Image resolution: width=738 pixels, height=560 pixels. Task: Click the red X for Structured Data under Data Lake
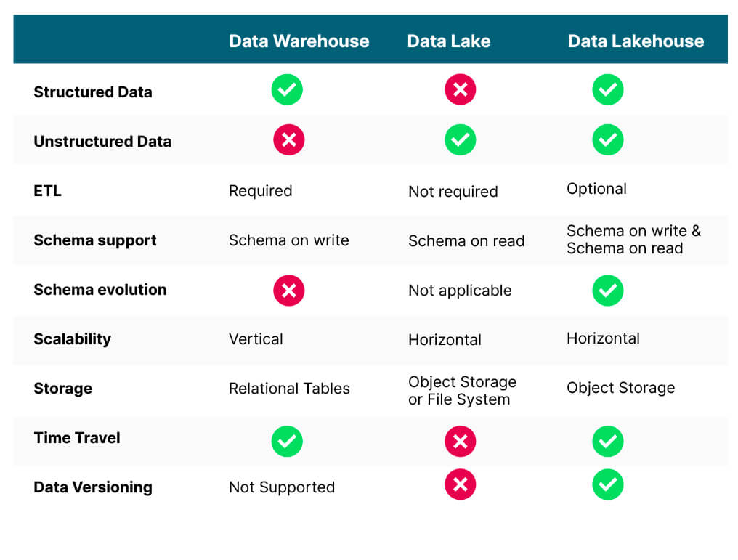click(460, 90)
